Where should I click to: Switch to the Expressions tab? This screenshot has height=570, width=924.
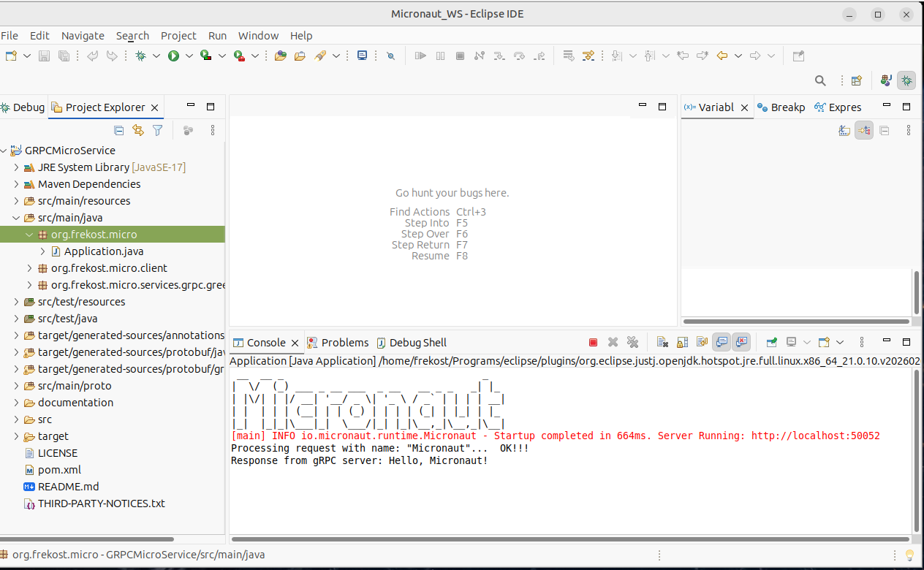click(838, 107)
